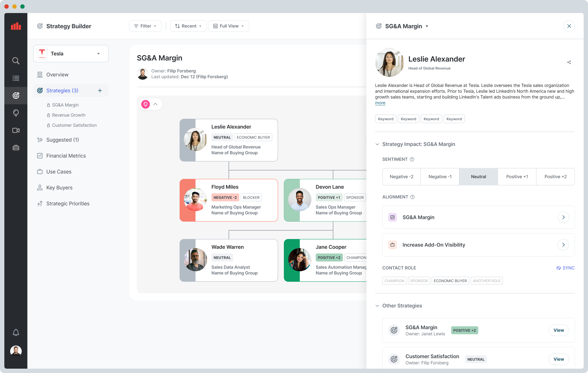Viewport: 588px width, 373px height.
Task: Open SG&A Margin alignment arrow
Action: (563, 217)
